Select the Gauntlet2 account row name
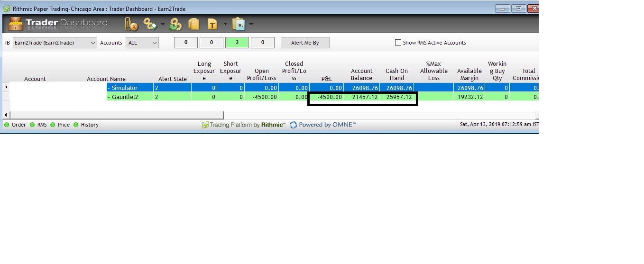This screenshot has width=644, height=264. 130,97
